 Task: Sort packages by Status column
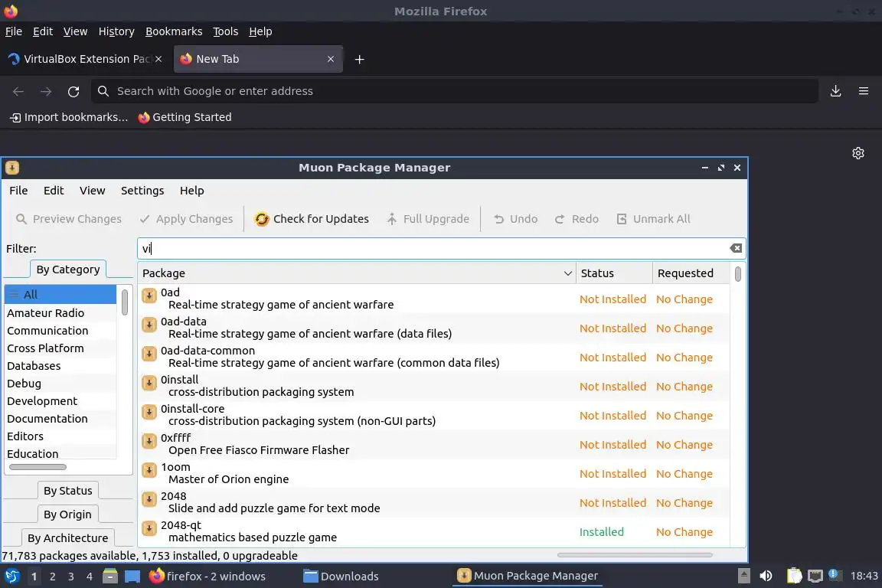click(614, 273)
